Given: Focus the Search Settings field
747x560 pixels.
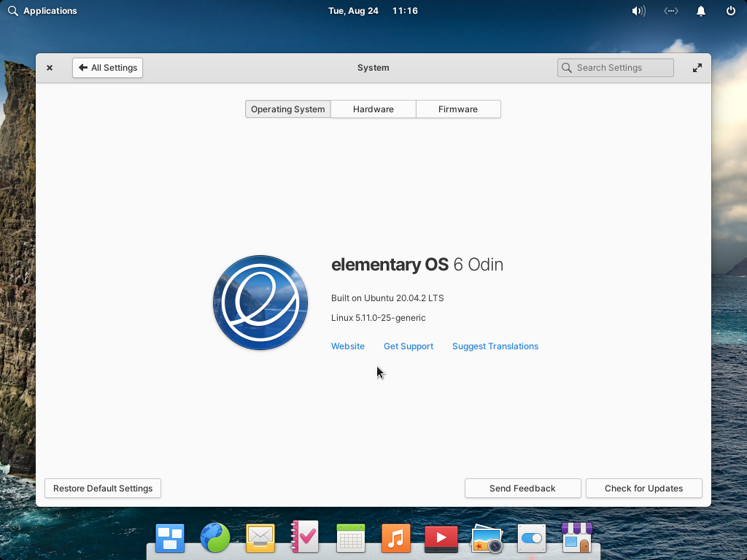Looking at the screenshot, I should pyautogui.click(x=615, y=68).
